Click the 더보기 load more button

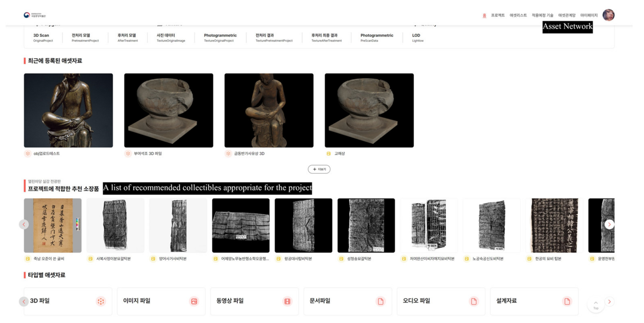(319, 169)
